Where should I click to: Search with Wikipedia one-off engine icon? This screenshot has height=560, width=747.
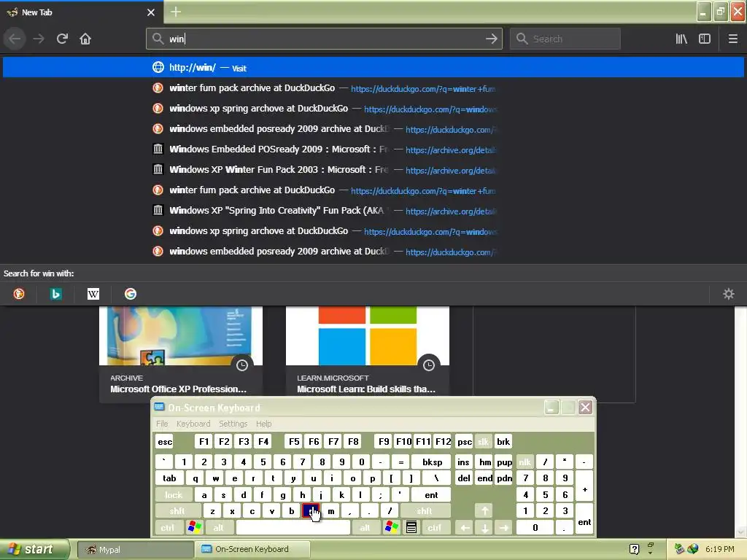tap(93, 294)
